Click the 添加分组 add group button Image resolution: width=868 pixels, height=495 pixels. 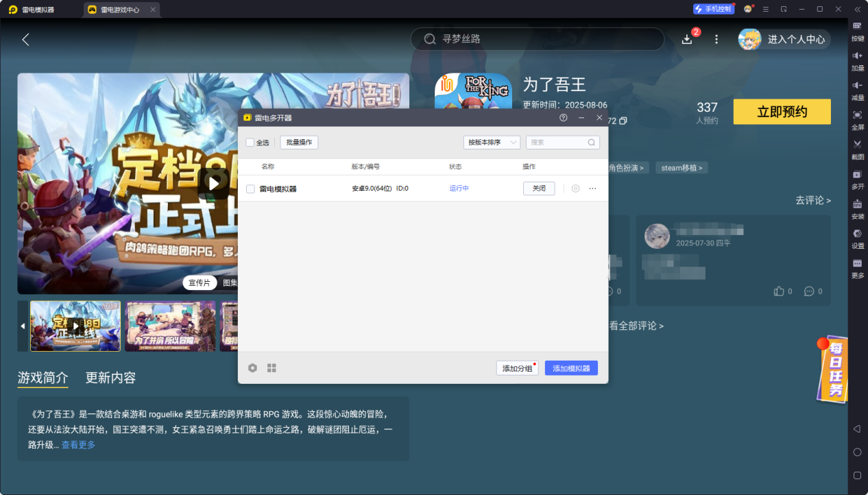518,368
